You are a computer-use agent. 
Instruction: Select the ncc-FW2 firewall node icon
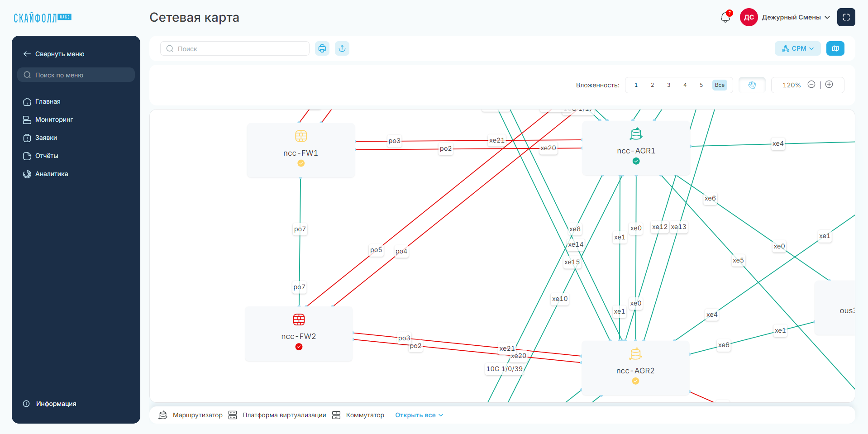pyautogui.click(x=299, y=320)
